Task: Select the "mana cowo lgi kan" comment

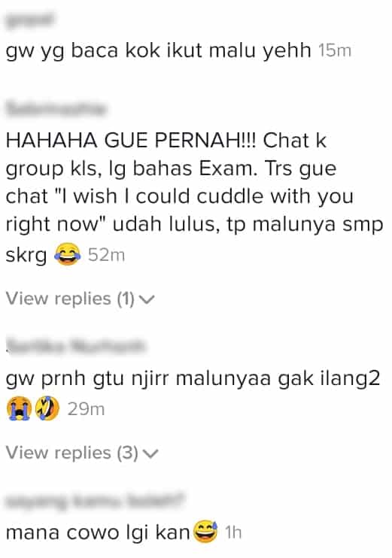Action: coord(98,532)
